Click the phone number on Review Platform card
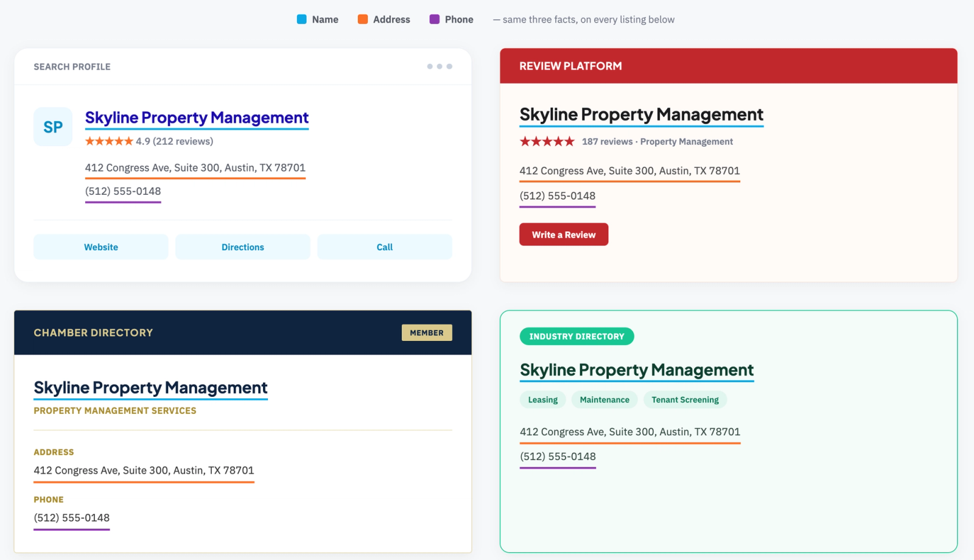The height and width of the screenshot is (560, 974). click(558, 196)
